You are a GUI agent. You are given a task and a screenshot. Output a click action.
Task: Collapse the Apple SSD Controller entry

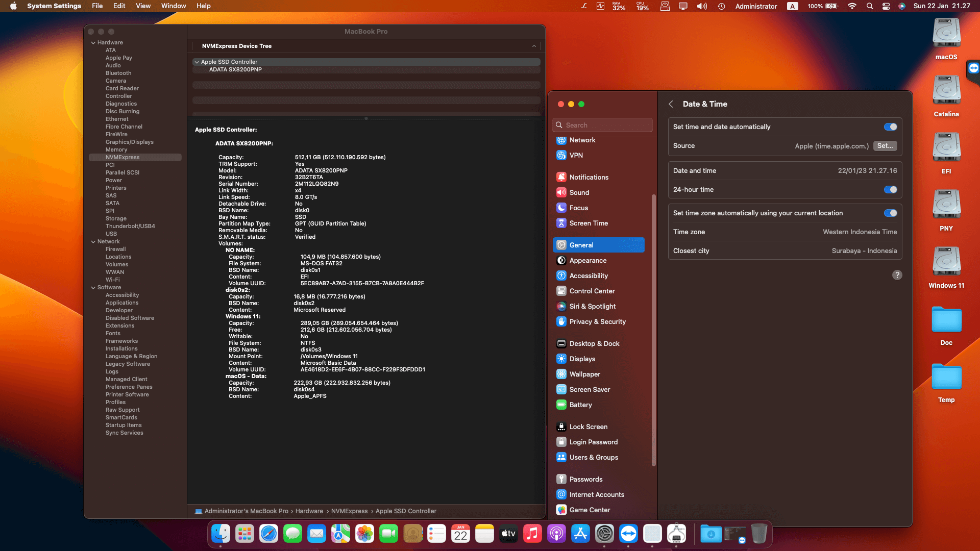[197, 62]
